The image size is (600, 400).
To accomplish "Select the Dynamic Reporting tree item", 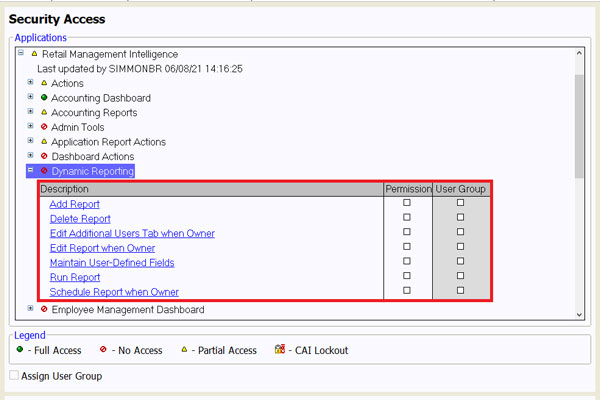I will (92, 172).
